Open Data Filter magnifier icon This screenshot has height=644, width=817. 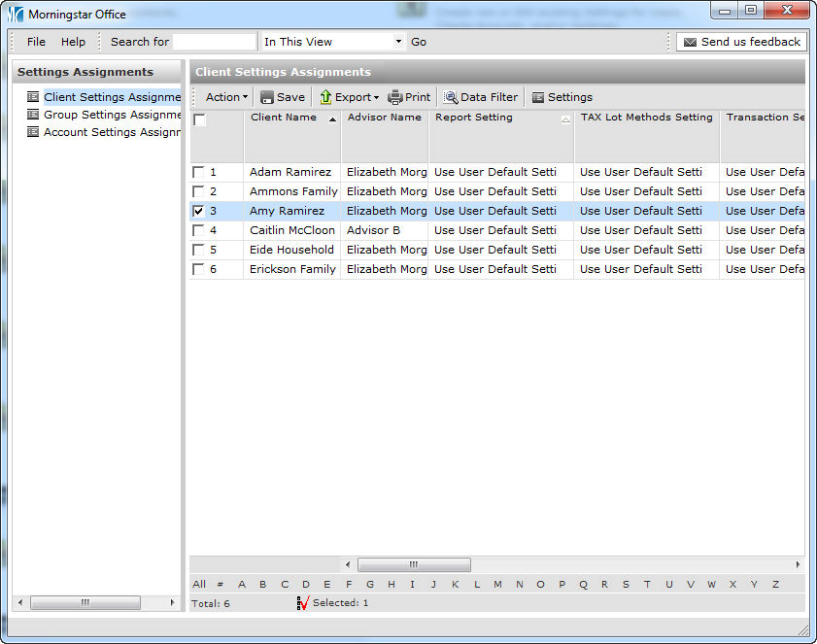click(451, 97)
